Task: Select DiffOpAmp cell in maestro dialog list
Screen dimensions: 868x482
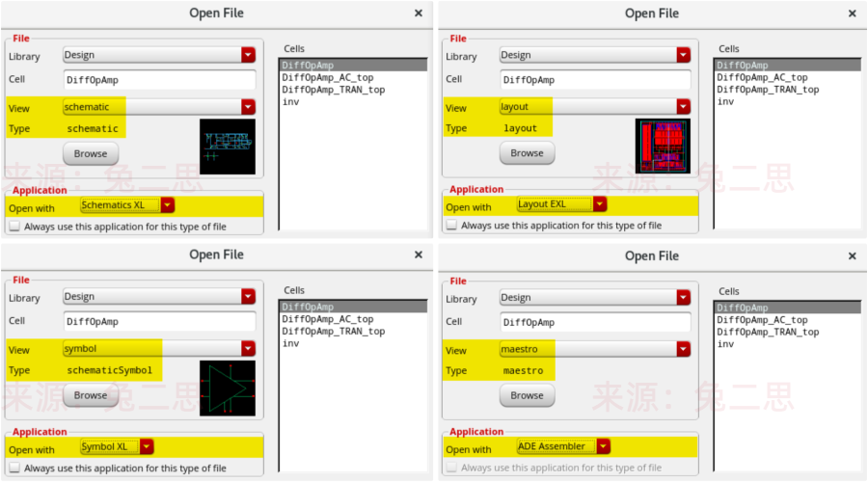Action: coord(788,308)
